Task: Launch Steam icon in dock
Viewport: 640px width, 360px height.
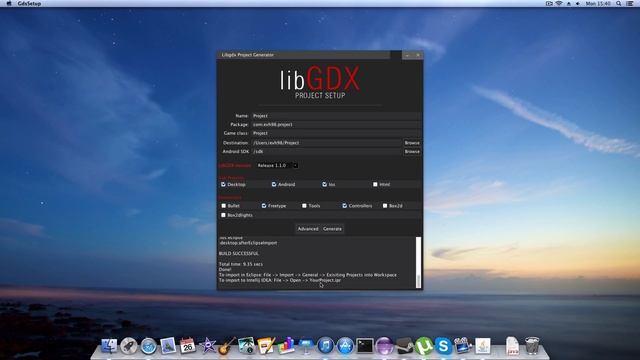Action: click(x=404, y=346)
